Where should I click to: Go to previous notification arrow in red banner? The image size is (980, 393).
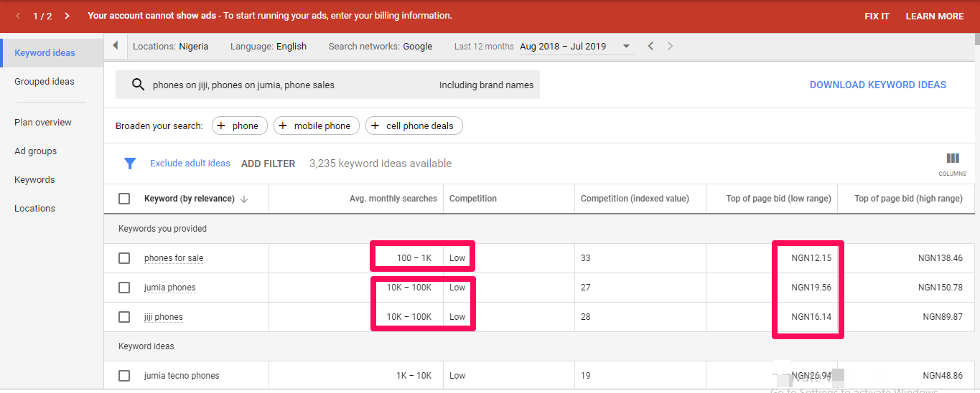[18, 16]
